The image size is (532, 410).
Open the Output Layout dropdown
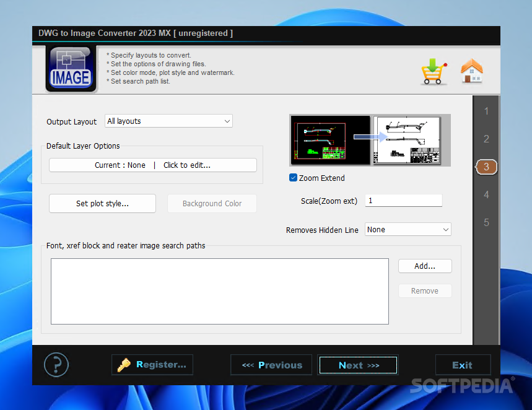168,121
